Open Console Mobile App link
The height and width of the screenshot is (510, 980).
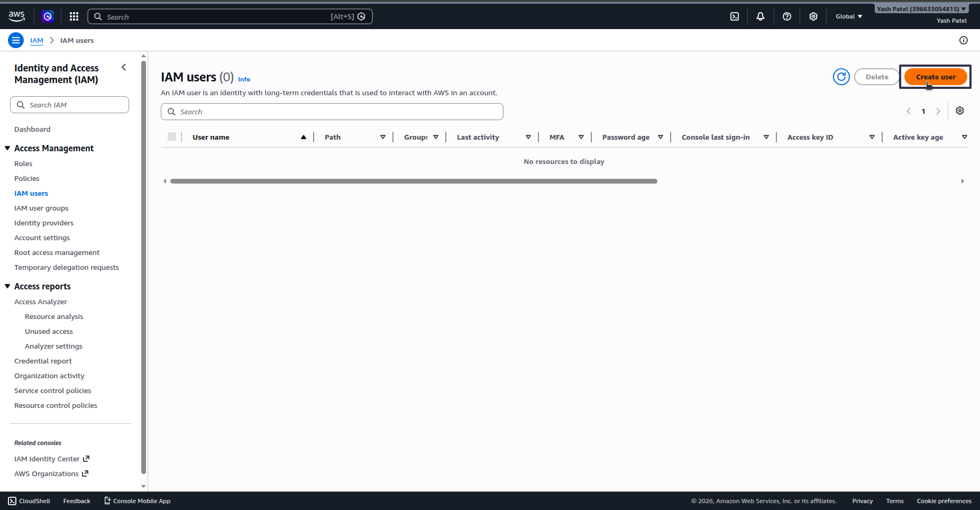click(137, 501)
